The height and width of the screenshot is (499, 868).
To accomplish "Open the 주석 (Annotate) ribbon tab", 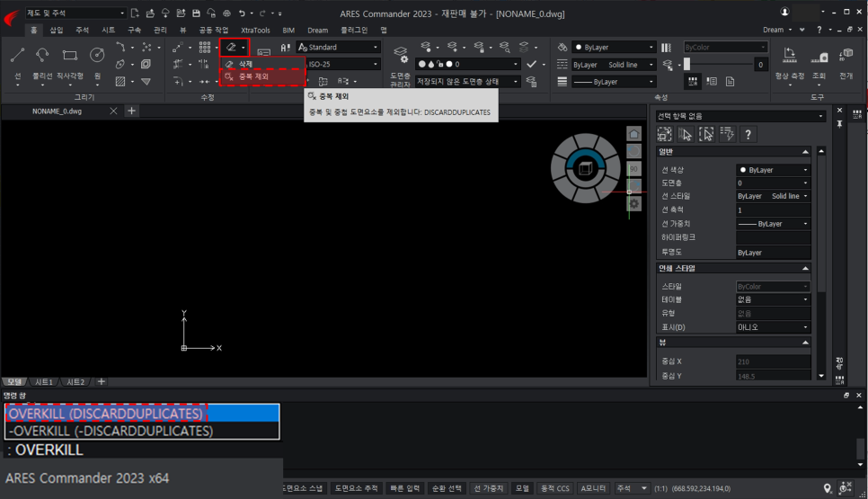I will [82, 30].
